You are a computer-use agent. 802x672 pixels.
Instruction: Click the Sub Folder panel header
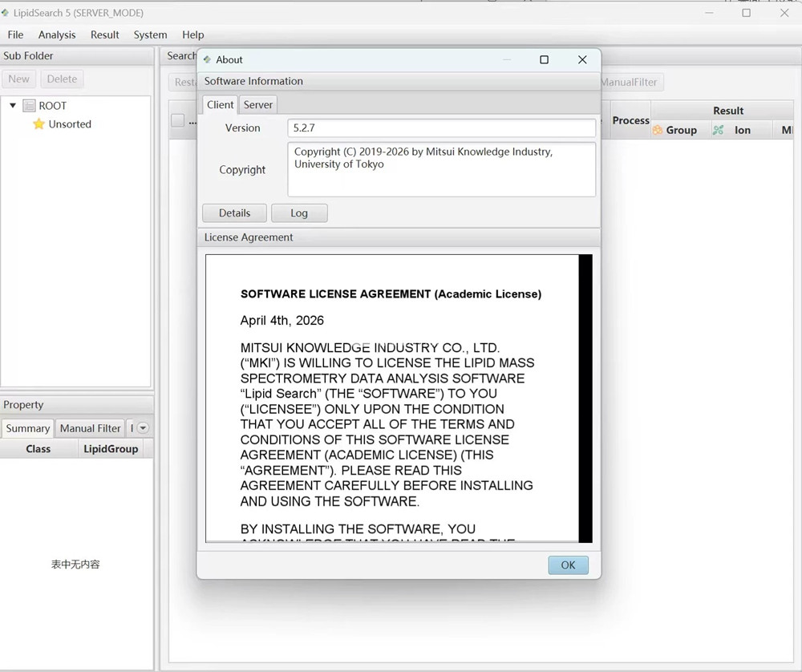(77, 56)
